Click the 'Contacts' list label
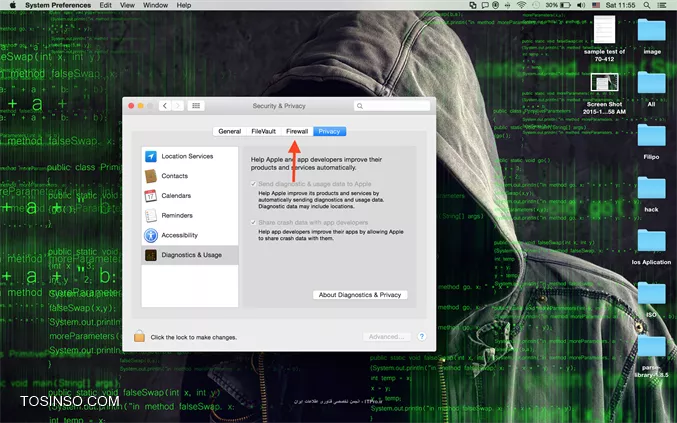Image resolution: width=677 pixels, height=423 pixels. (174, 176)
